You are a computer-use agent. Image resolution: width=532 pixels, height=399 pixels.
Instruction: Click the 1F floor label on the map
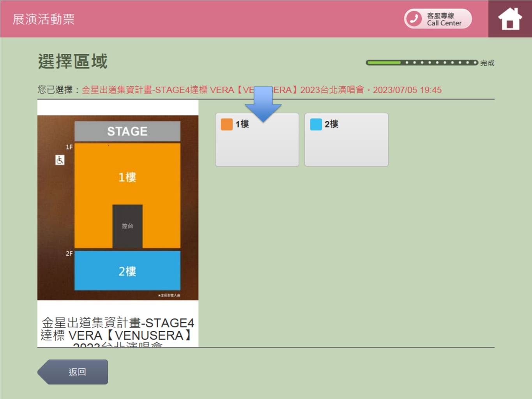point(69,147)
